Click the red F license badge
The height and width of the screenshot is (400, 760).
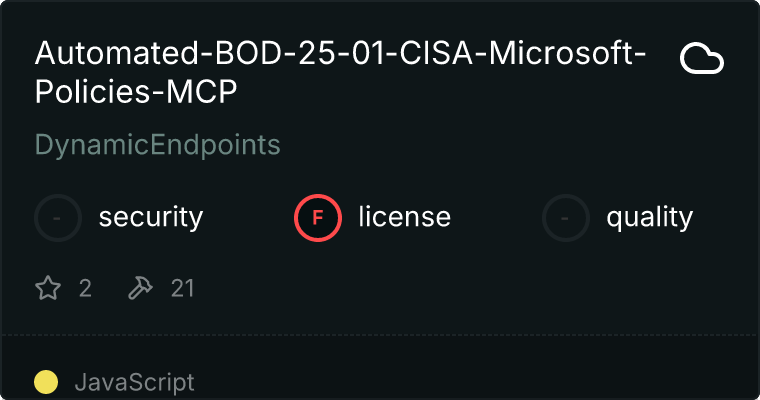tap(318, 217)
